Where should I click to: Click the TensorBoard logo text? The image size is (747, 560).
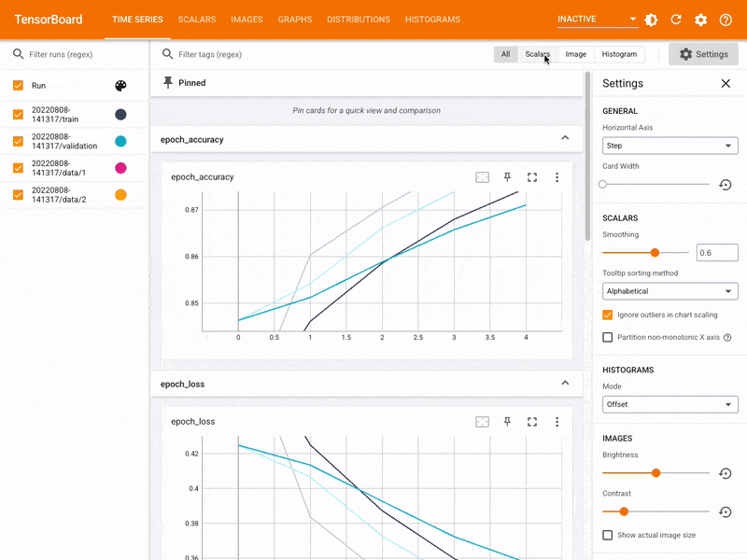point(49,20)
